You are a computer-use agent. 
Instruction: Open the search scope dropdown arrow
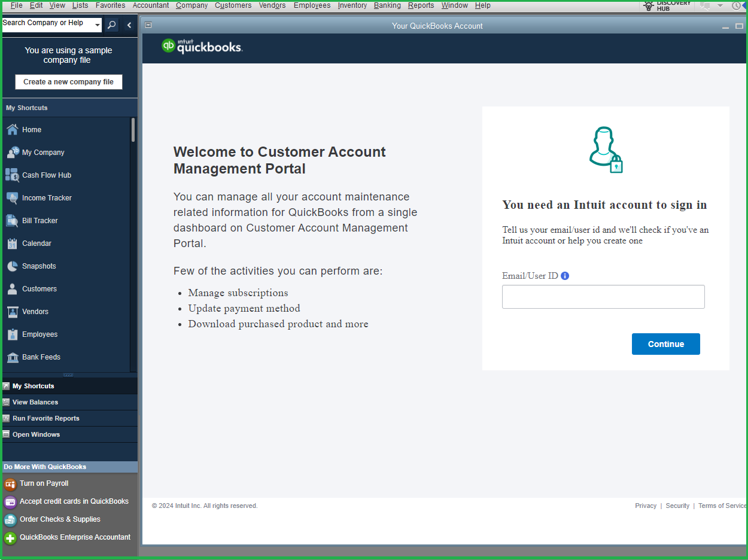(x=97, y=24)
